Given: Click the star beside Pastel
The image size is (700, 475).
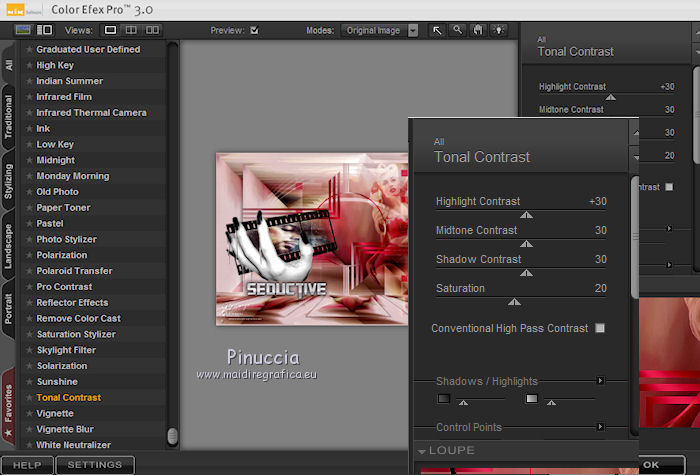Looking at the screenshot, I should pos(29,224).
